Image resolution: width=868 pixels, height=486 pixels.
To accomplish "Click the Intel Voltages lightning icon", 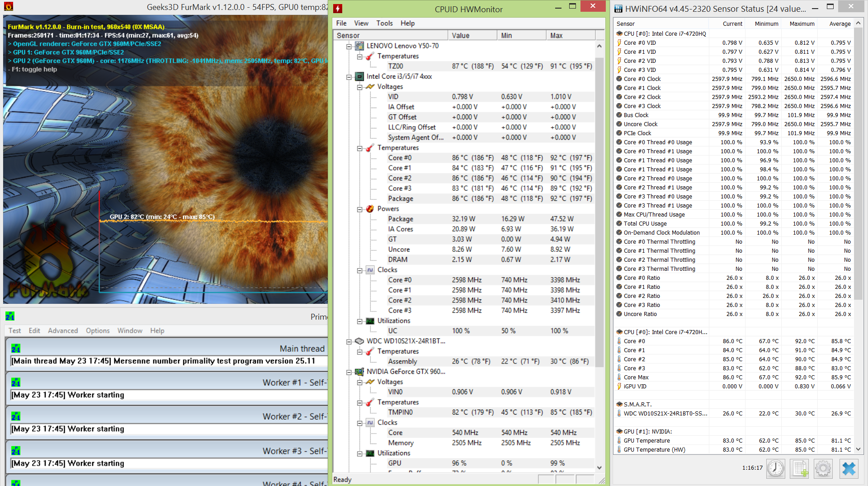I will 370,86.
